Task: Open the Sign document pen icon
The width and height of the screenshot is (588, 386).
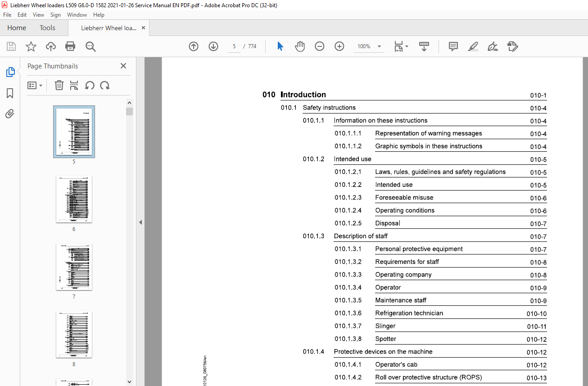Action: coord(493,46)
